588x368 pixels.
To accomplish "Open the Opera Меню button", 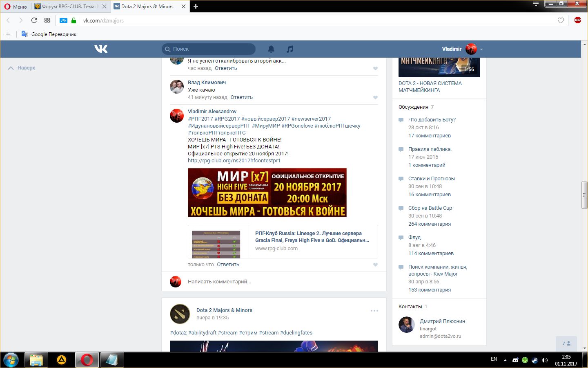I will pyautogui.click(x=16, y=6).
